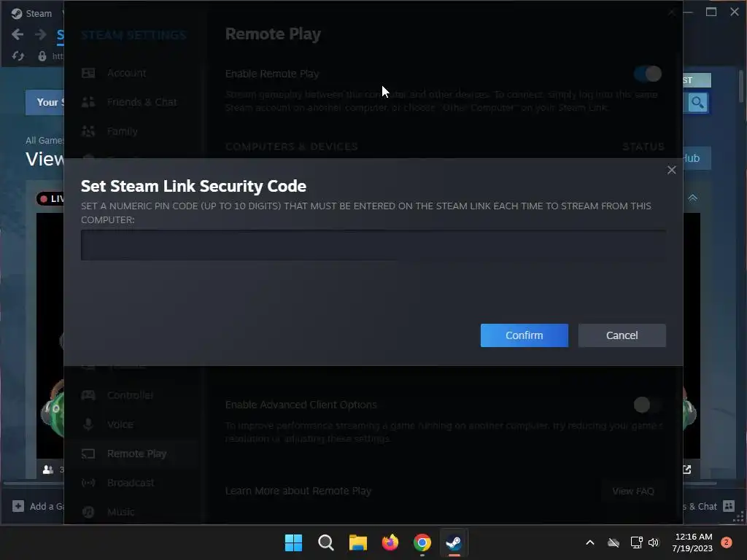Click the store search magnifier icon
The image size is (747, 560).
[x=697, y=102]
